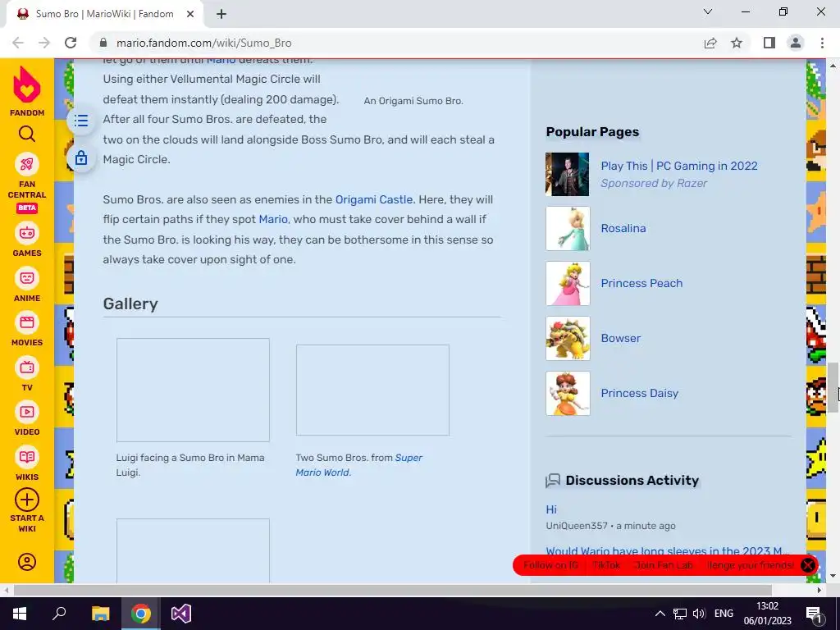Open user profile icon in Fandom sidebar

(27, 562)
